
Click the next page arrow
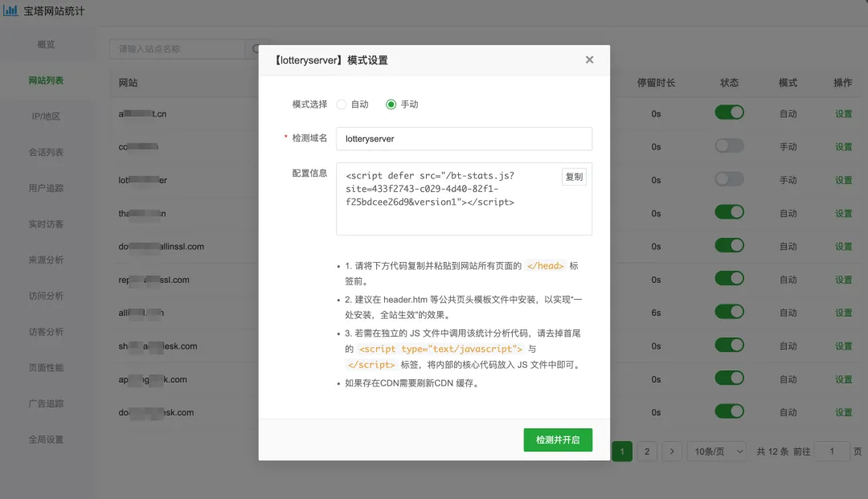672,452
